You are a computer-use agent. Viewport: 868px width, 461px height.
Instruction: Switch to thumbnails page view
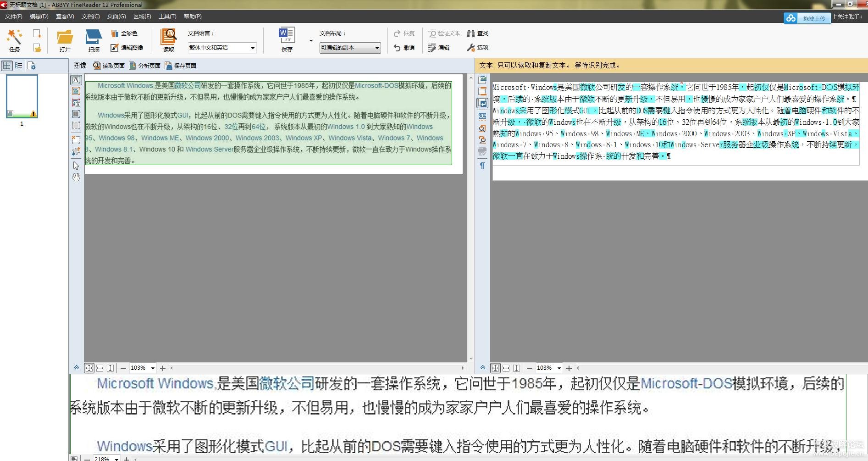(x=7, y=66)
